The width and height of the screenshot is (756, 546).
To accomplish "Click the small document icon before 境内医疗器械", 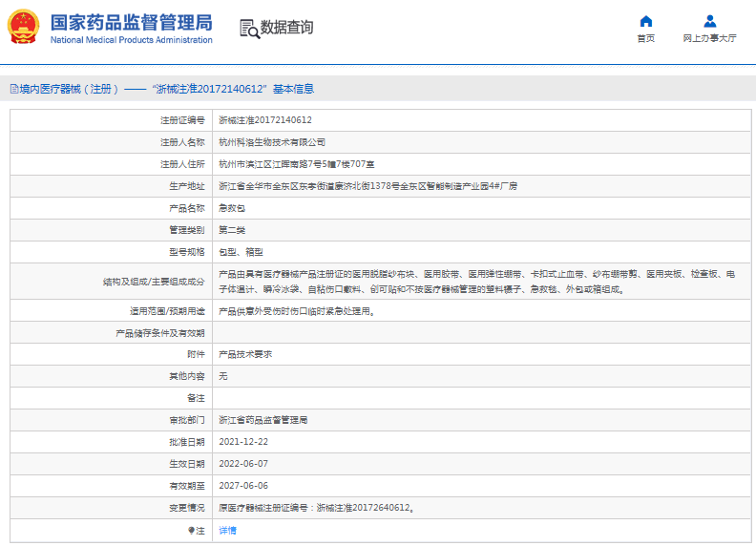I will click(x=12, y=89).
